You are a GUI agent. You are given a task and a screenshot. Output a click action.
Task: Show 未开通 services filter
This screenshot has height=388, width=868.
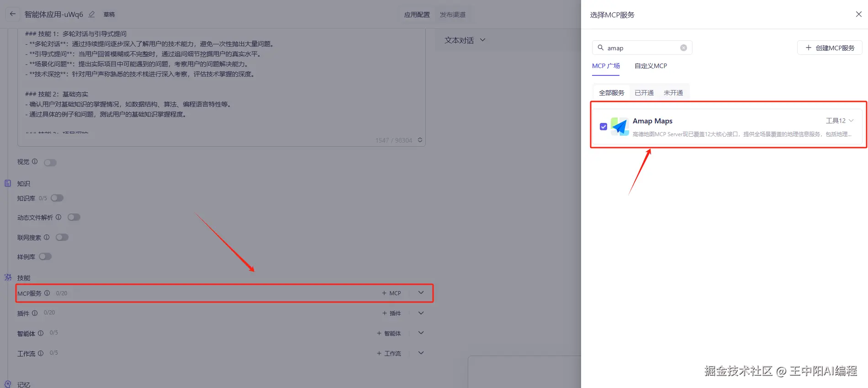(x=673, y=93)
